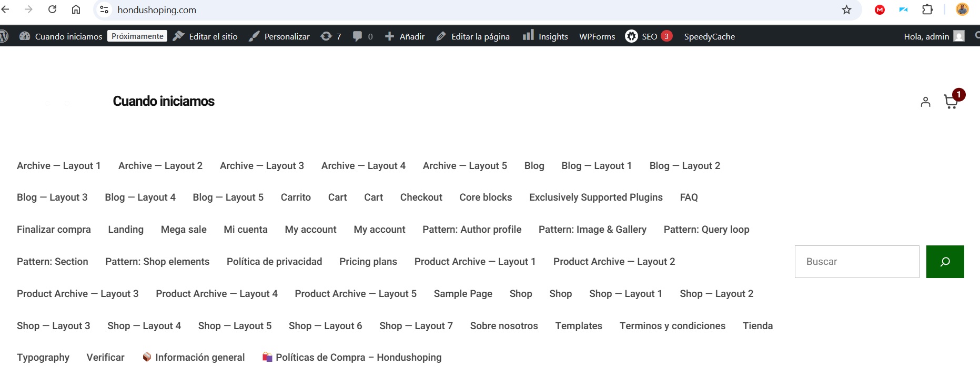Open the Personalizar customizer option
This screenshot has height=376, width=980.
(279, 36)
